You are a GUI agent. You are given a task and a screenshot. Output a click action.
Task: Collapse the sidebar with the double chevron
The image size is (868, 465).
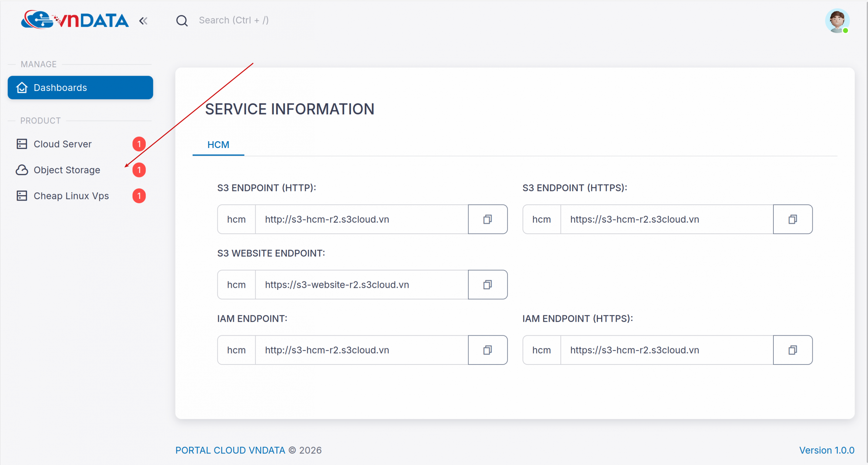coord(143,21)
